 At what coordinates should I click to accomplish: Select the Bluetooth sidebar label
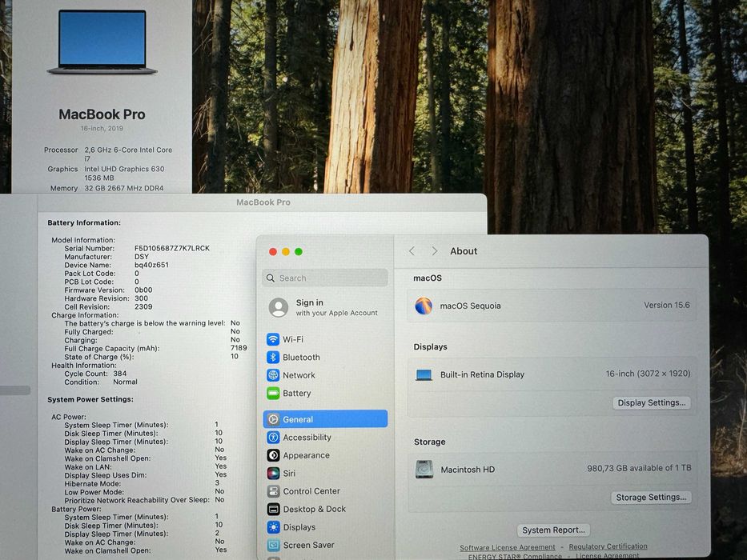pos(301,357)
